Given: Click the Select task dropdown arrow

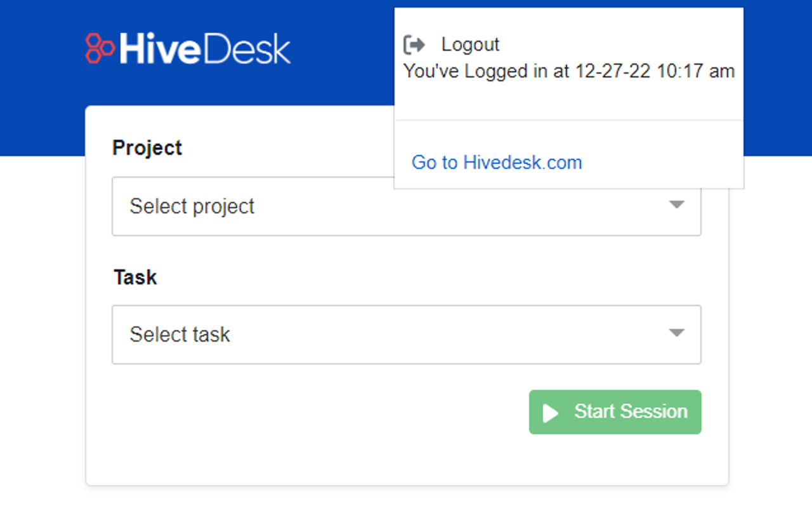Looking at the screenshot, I should (x=678, y=333).
